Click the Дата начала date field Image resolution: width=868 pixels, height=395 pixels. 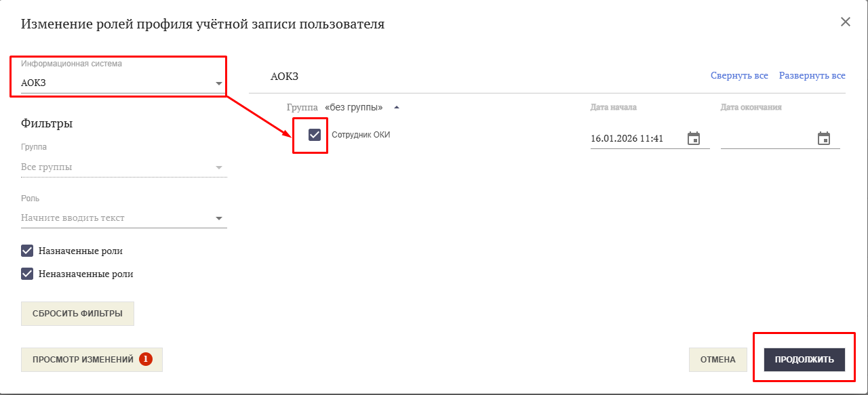click(634, 139)
